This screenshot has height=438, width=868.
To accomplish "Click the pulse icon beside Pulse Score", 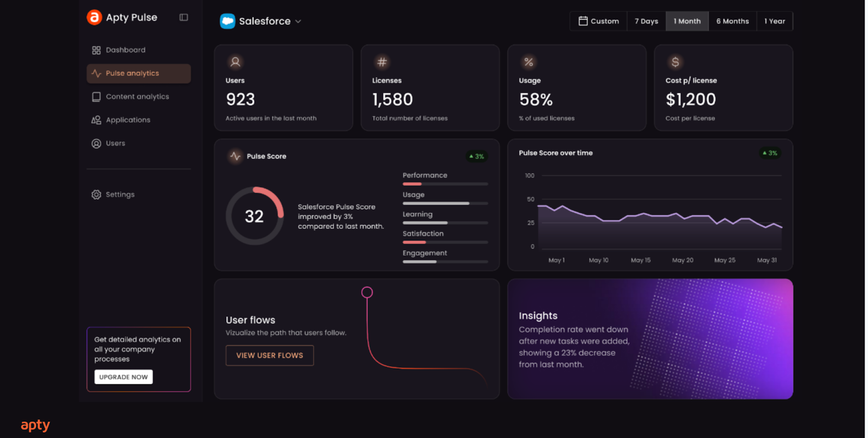I will click(x=235, y=156).
